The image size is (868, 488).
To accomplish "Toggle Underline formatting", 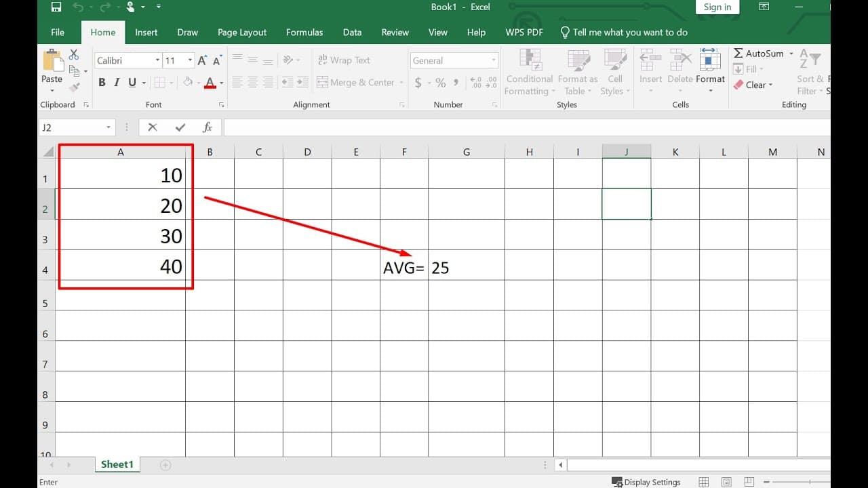I will coord(132,83).
